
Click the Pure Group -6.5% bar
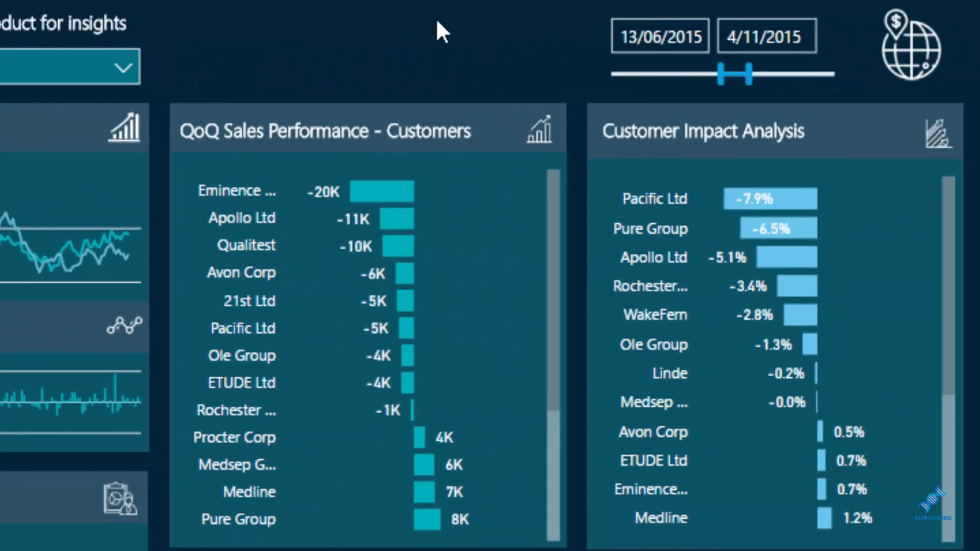click(778, 229)
